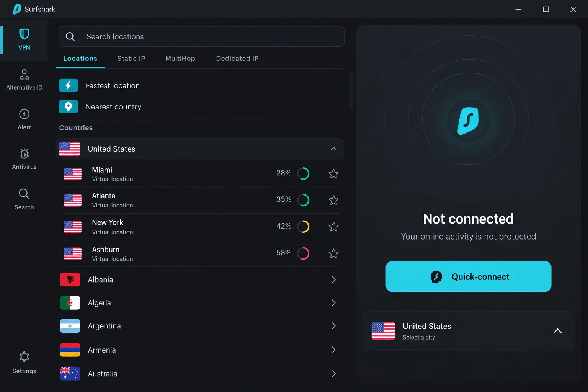Favorite Miami with the star icon

click(x=333, y=174)
